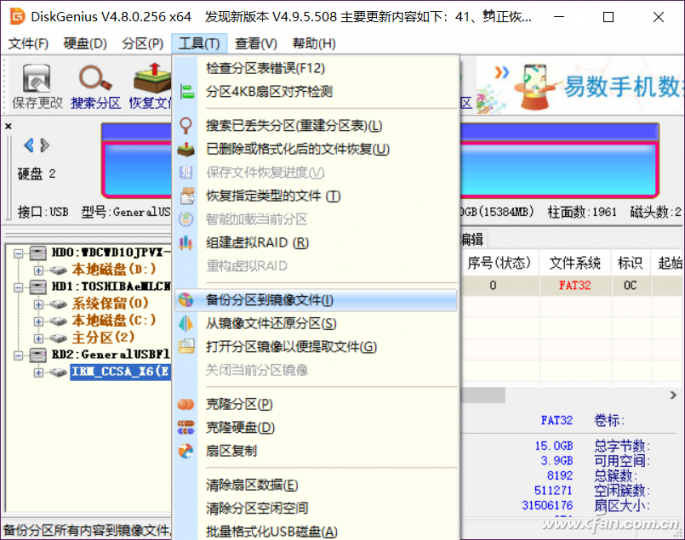685x540 pixels.
Task: Close the disk map panel with X
Action: pyautogui.click(x=8, y=126)
